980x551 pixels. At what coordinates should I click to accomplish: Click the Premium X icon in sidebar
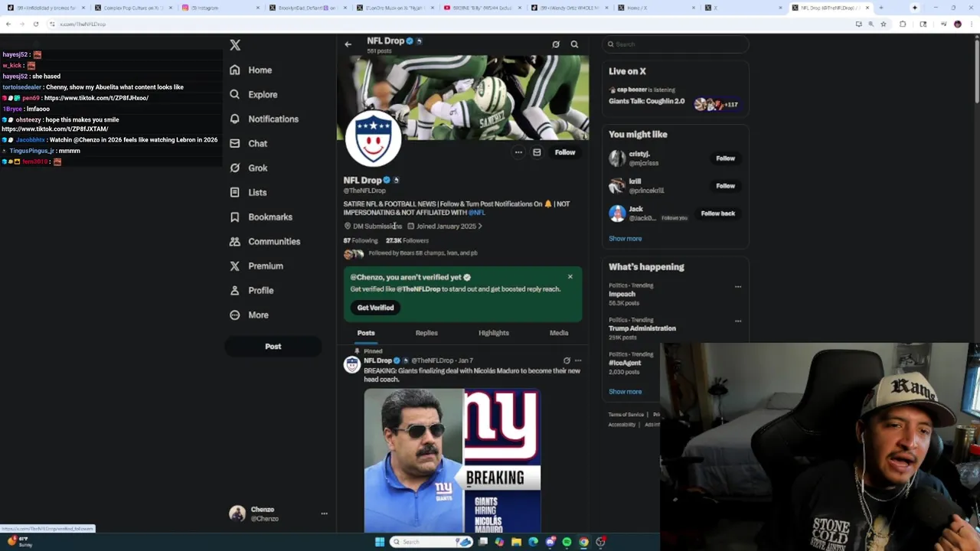[x=234, y=266]
